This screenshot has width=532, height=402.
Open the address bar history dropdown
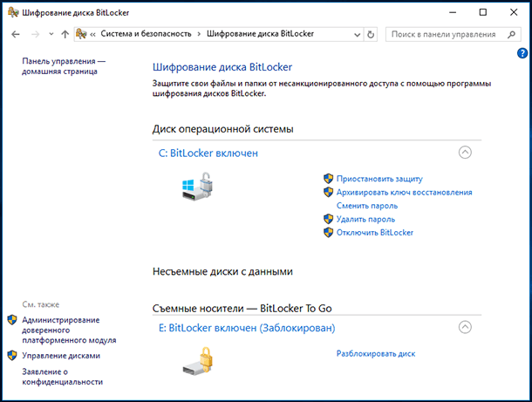click(357, 35)
